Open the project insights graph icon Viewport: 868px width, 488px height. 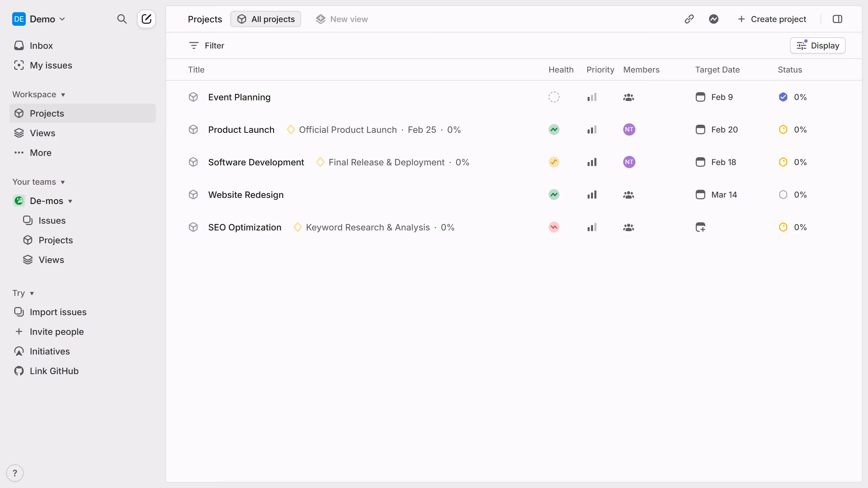click(x=713, y=19)
